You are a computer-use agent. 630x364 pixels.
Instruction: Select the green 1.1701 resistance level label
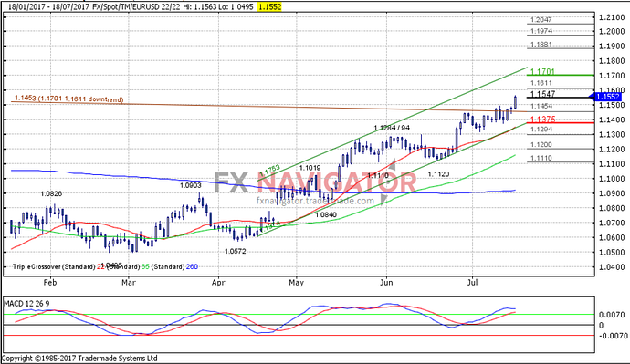(542, 72)
